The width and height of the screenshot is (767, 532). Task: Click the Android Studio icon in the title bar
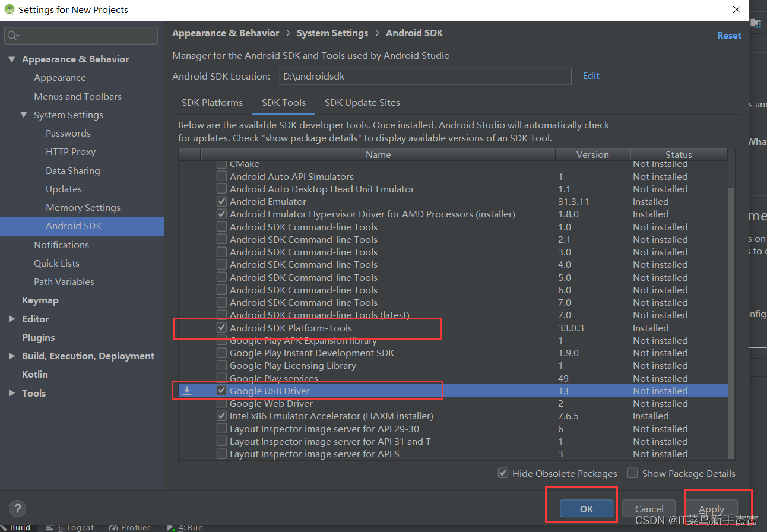click(9, 9)
